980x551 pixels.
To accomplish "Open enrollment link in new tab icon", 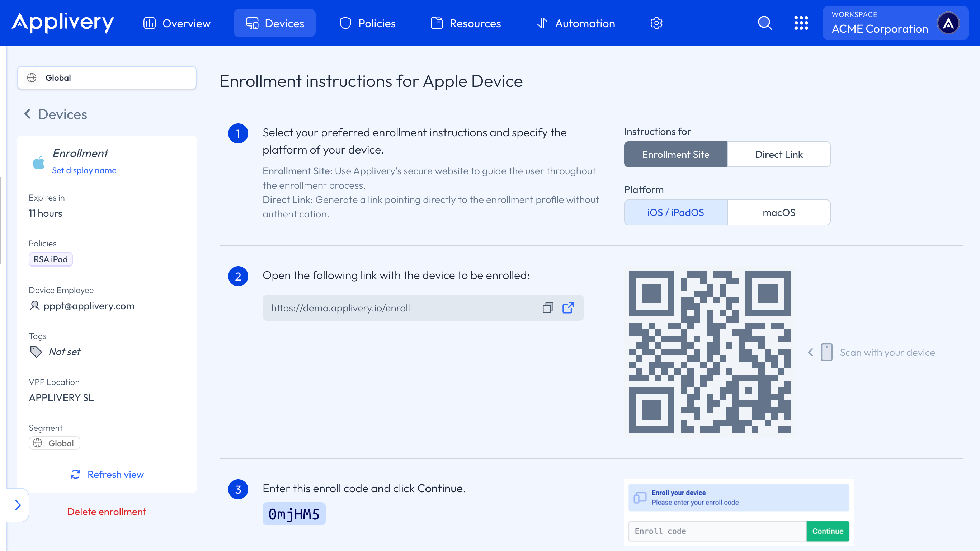I will 568,307.
